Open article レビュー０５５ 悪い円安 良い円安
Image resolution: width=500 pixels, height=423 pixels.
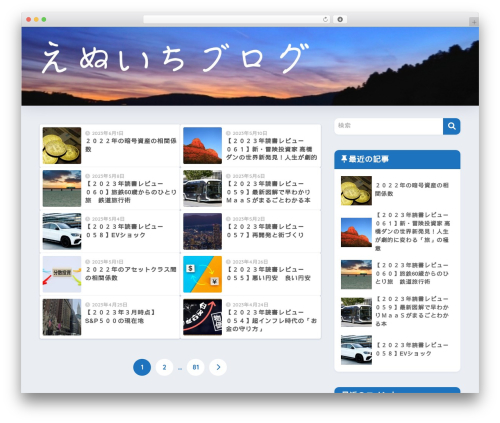pos(268,274)
